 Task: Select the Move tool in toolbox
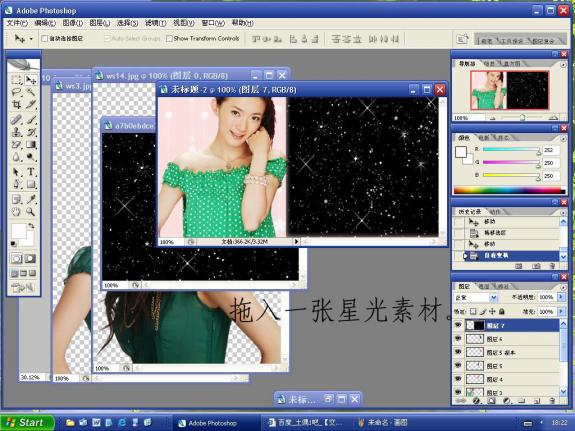[x=31, y=80]
